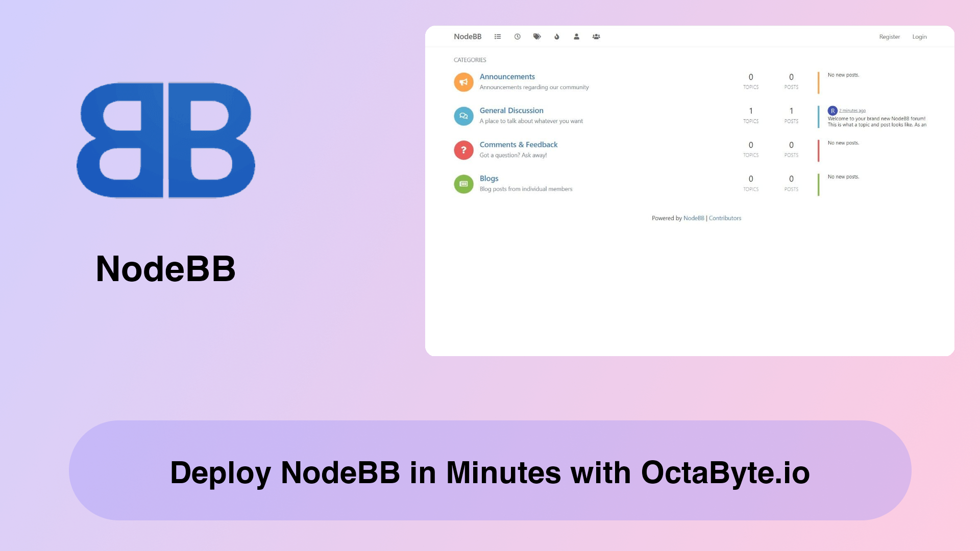Click the tags icon in navbar
The height and width of the screenshot is (551, 980).
point(536,36)
